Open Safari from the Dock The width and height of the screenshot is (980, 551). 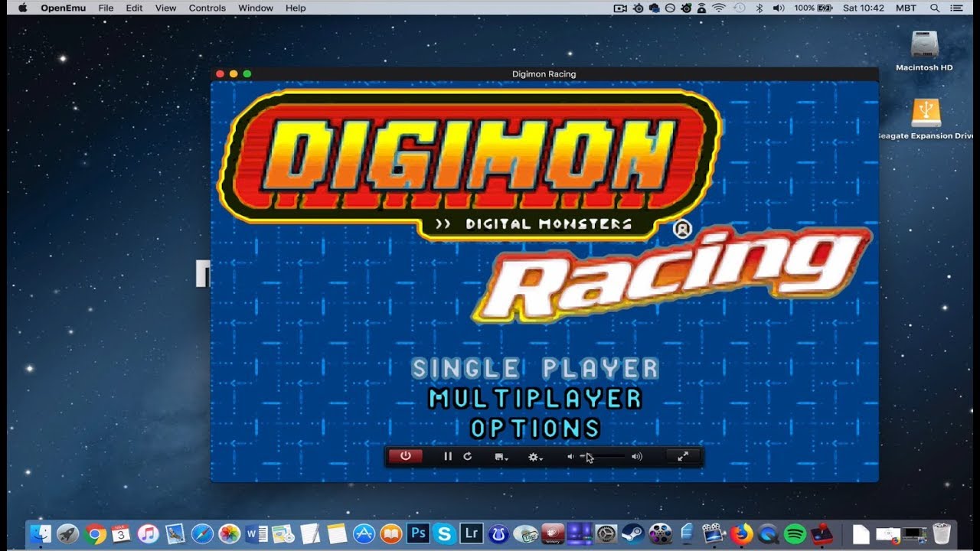202,533
